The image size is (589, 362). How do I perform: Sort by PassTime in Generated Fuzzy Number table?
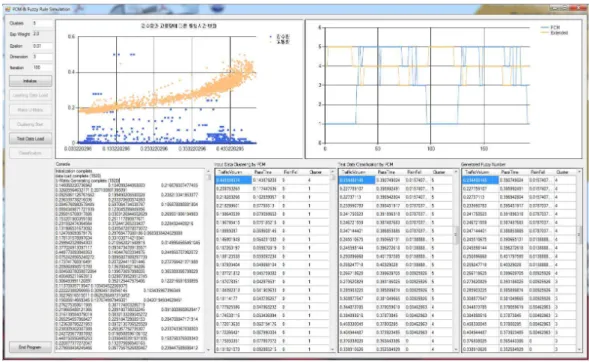pos(513,172)
